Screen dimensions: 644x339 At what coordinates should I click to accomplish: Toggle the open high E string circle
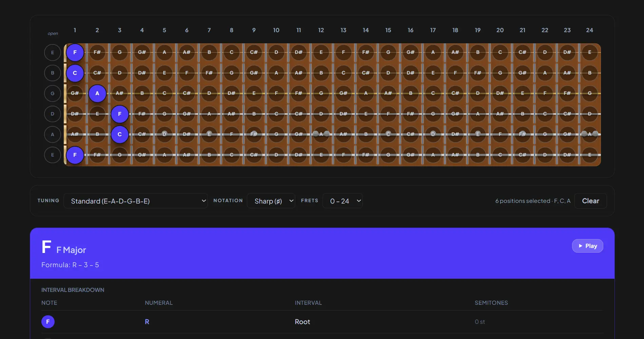coord(53,52)
